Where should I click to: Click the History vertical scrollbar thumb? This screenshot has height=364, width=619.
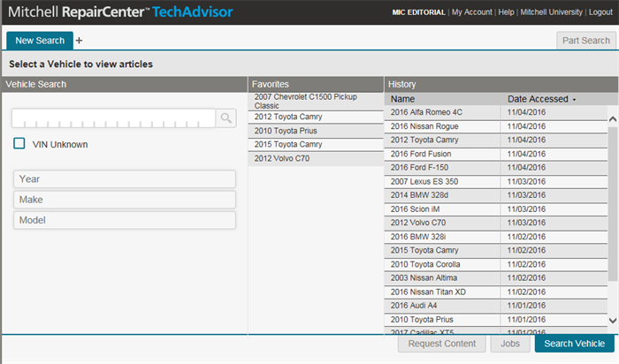point(613,203)
